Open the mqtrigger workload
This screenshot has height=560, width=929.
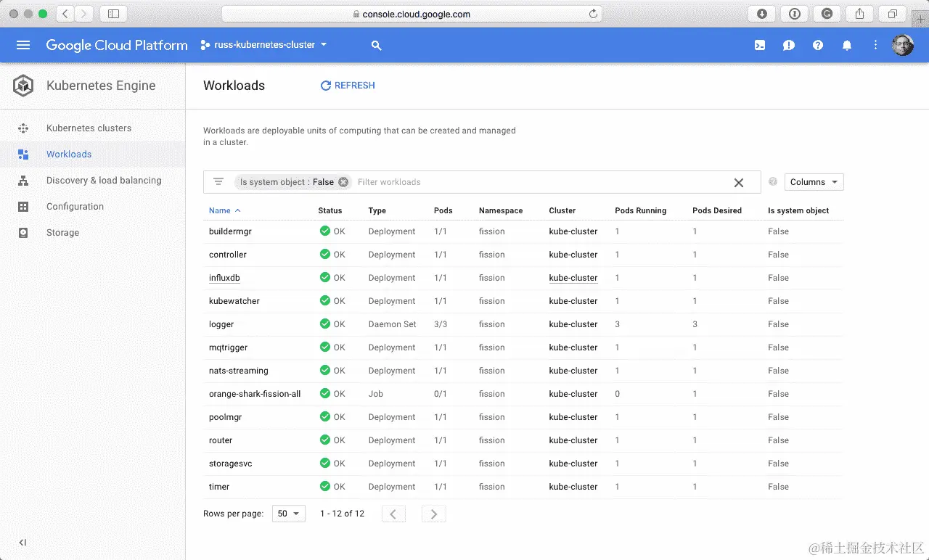point(228,347)
